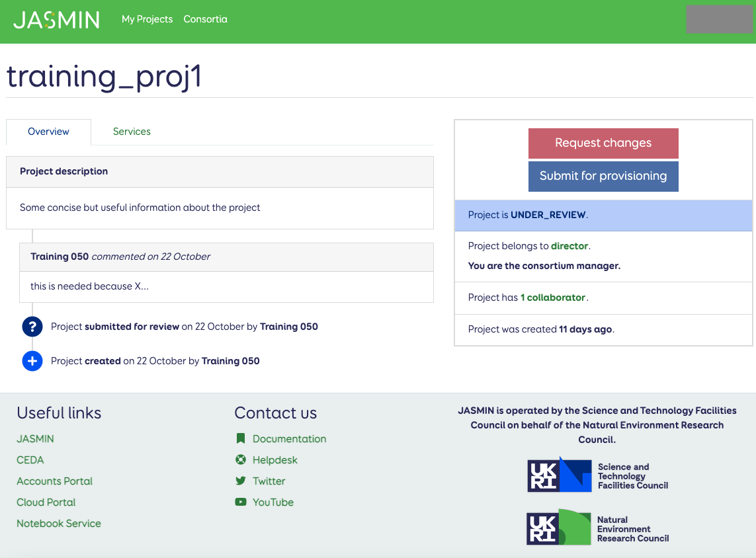Viewport: 756px width, 558px height.
Task: Go to the Notebook Service link
Action: click(59, 524)
